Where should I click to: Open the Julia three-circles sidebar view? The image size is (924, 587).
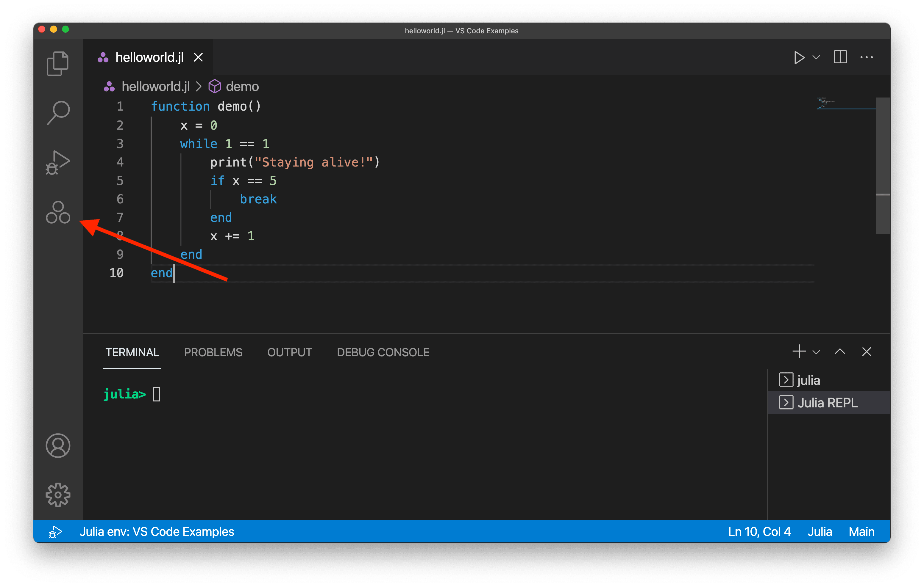pos(58,212)
